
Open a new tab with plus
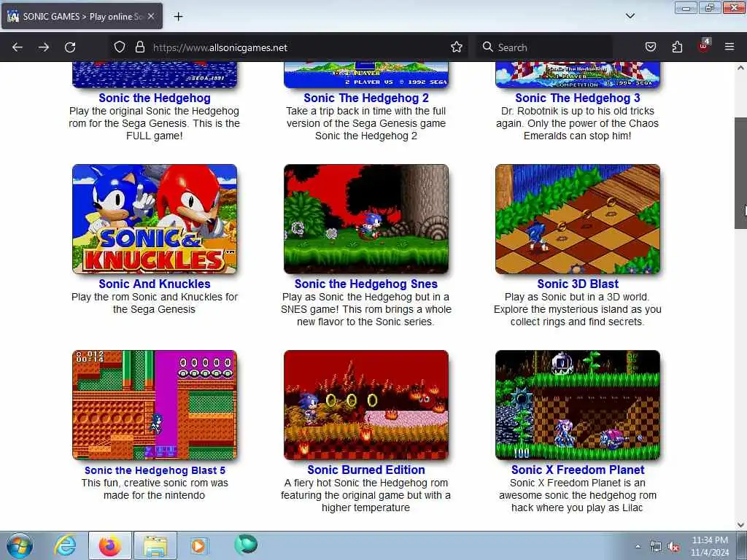tap(178, 17)
